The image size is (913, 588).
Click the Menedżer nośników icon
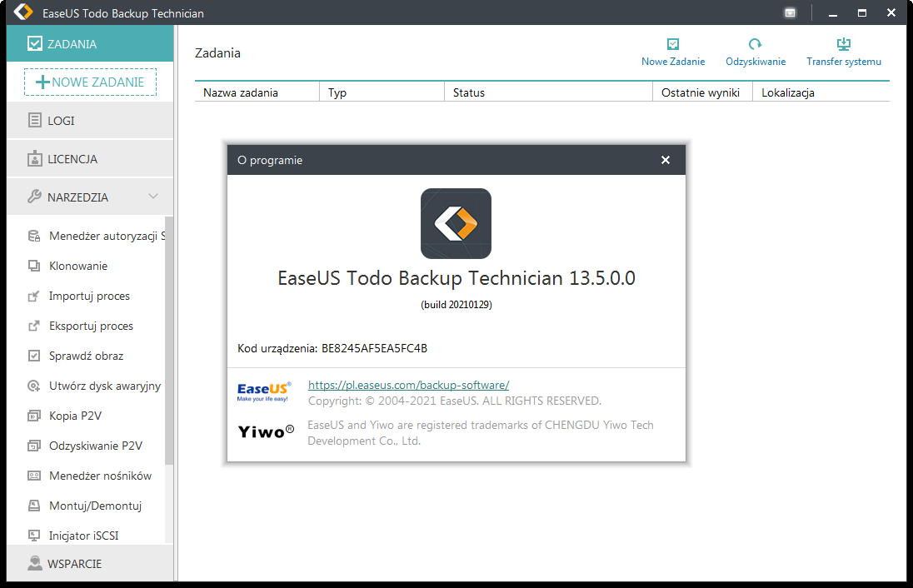point(34,476)
